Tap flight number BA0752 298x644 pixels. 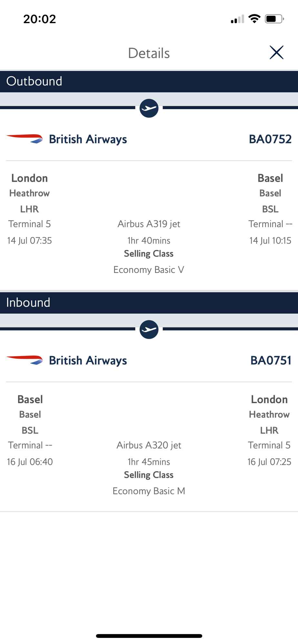tap(270, 139)
